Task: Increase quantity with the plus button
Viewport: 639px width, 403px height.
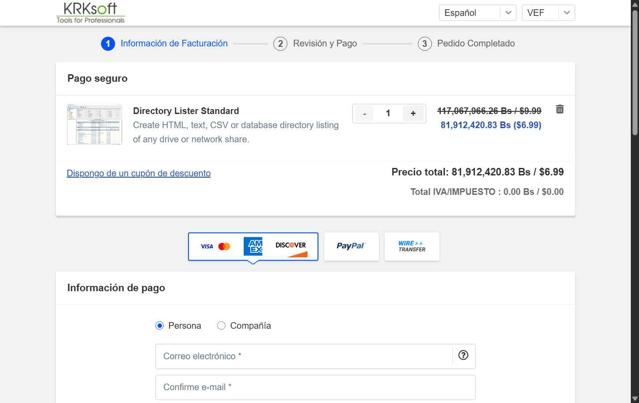Action: click(413, 114)
